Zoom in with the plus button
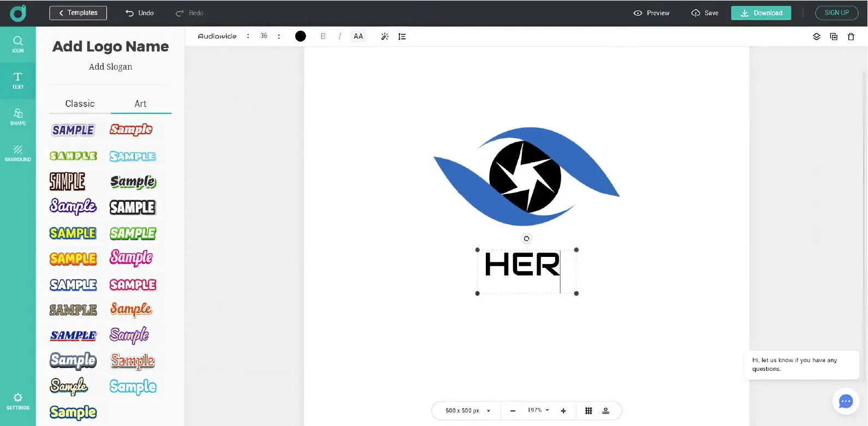Viewport: 868px width, 426px height. coord(563,411)
